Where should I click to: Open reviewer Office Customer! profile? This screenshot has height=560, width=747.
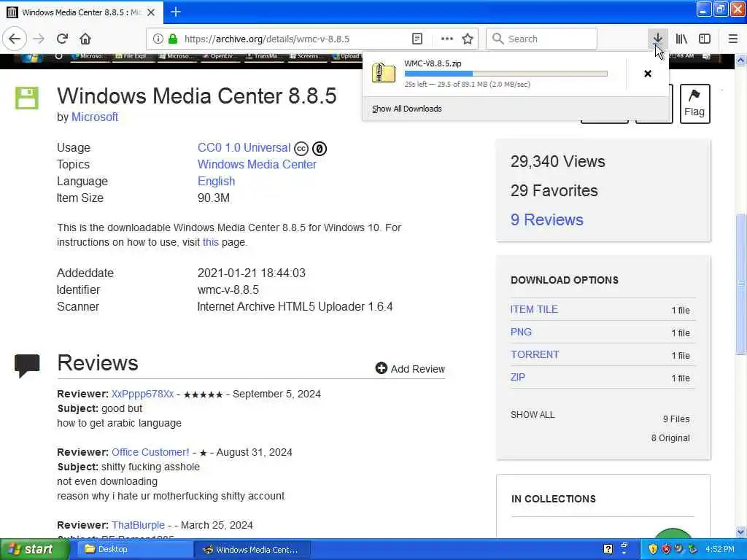coord(150,452)
